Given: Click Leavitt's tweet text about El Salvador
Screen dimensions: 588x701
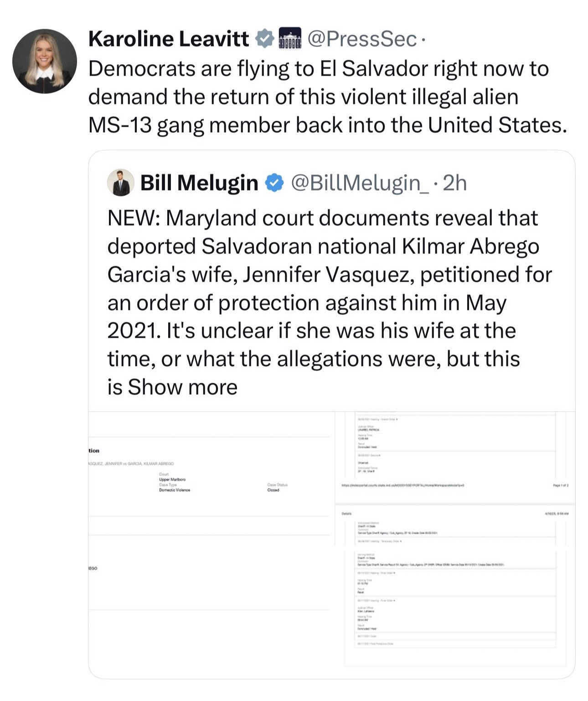Looking at the screenshot, I should coord(327,97).
